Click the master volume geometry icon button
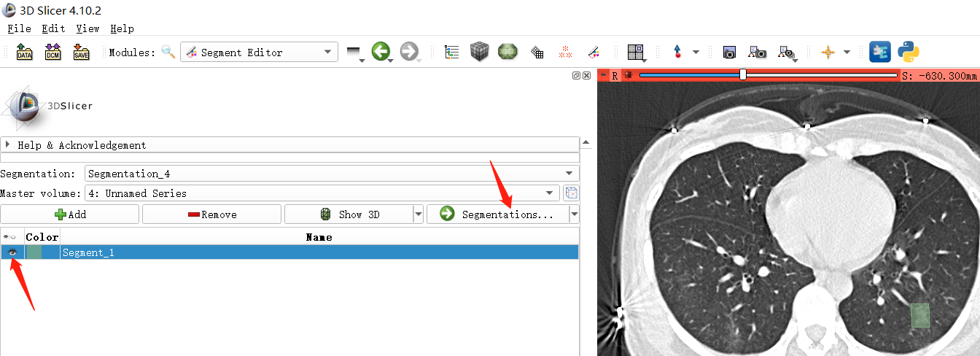 point(571,193)
